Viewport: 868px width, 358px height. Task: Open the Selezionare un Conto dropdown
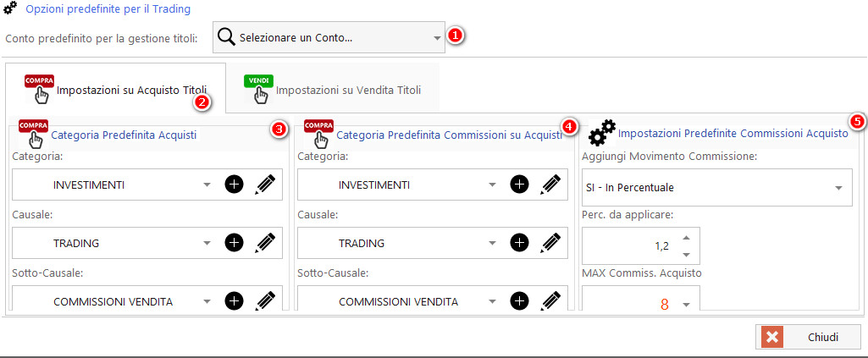tap(437, 38)
